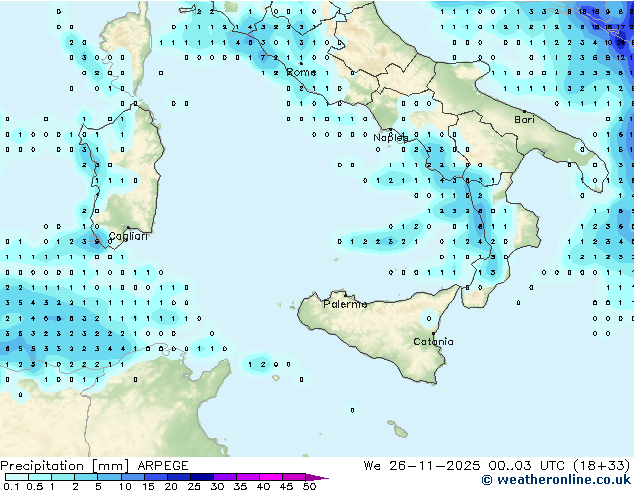The width and height of the screenshot is (634, 490).
Task: Click the '(18+33)' forecast run text
Action: (602, 466)
